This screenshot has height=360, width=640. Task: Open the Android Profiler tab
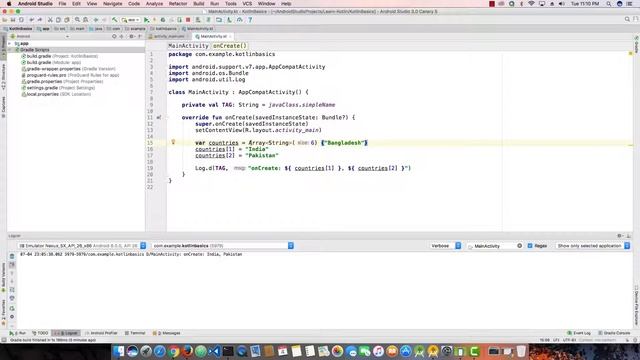[x=101, y=333]
